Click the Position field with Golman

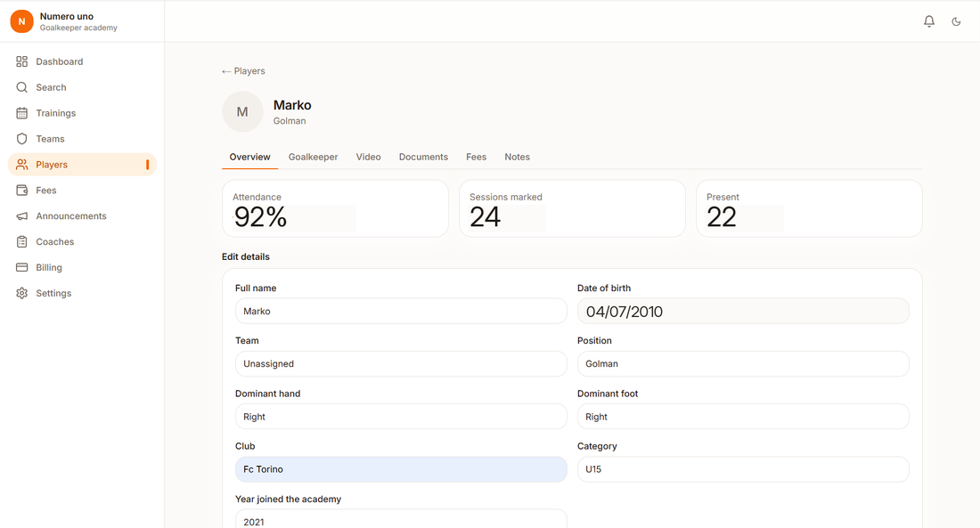pyautogui.click(x=743, y=363)
